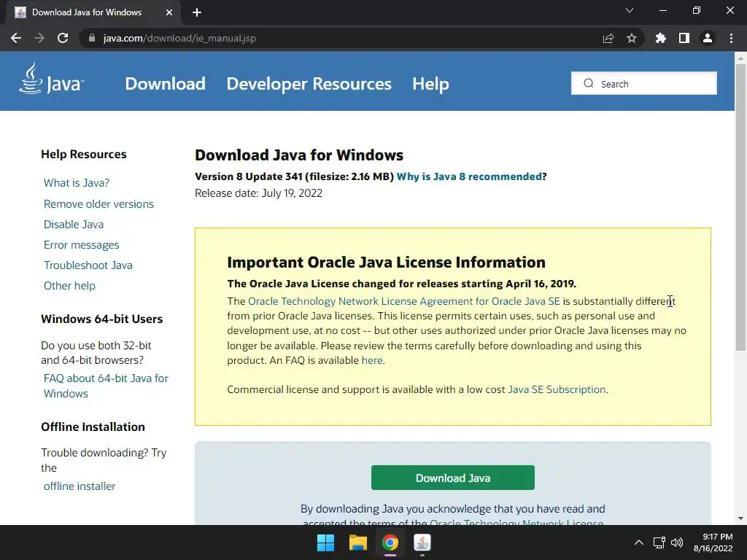
Task: Open 'FAQ about 64-bit Java for Windows'
Action: (x=106, y=386)
